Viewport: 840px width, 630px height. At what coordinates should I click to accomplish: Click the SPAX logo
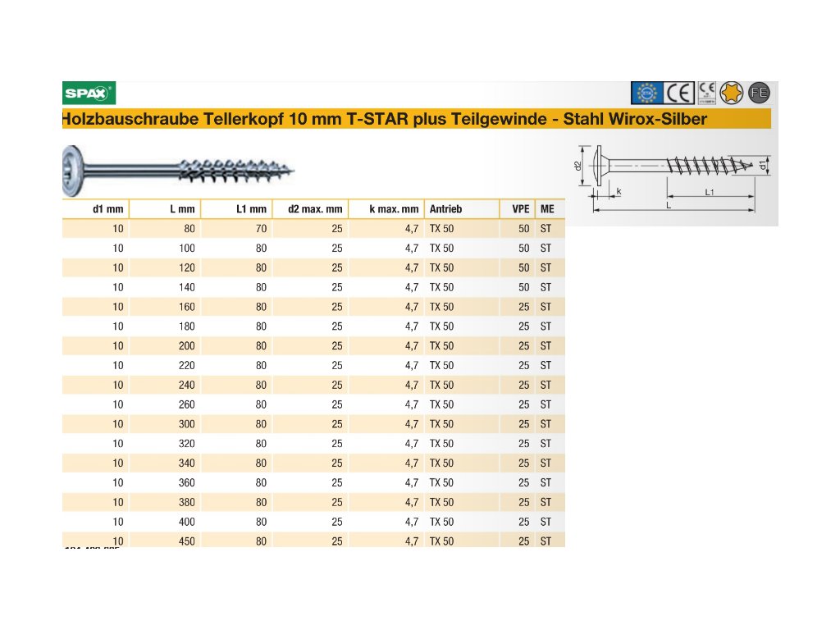(x=89, y=94)
